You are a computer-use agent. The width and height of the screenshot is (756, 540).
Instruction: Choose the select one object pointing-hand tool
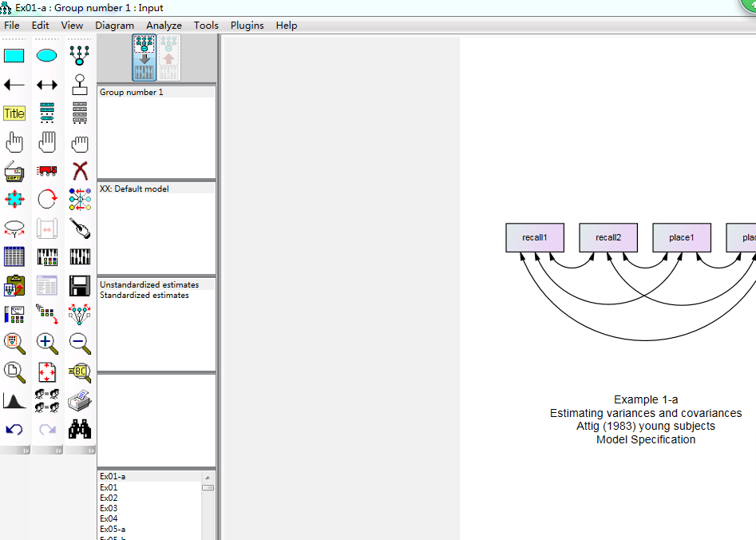tap(14, 142)
